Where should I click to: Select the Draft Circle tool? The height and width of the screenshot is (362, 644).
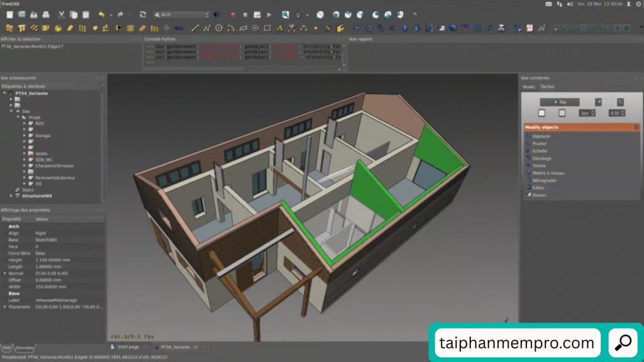219,28
